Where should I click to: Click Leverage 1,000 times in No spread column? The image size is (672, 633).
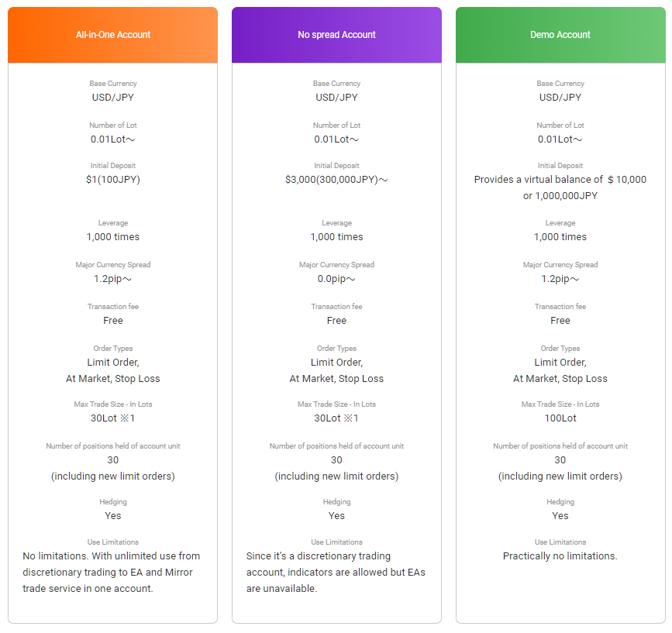336,237
